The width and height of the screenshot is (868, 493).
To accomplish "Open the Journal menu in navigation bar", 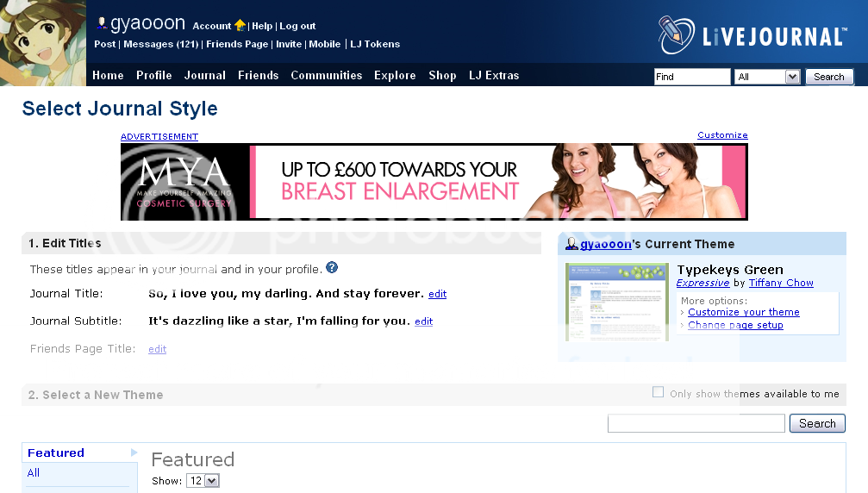I will point(204,75).
